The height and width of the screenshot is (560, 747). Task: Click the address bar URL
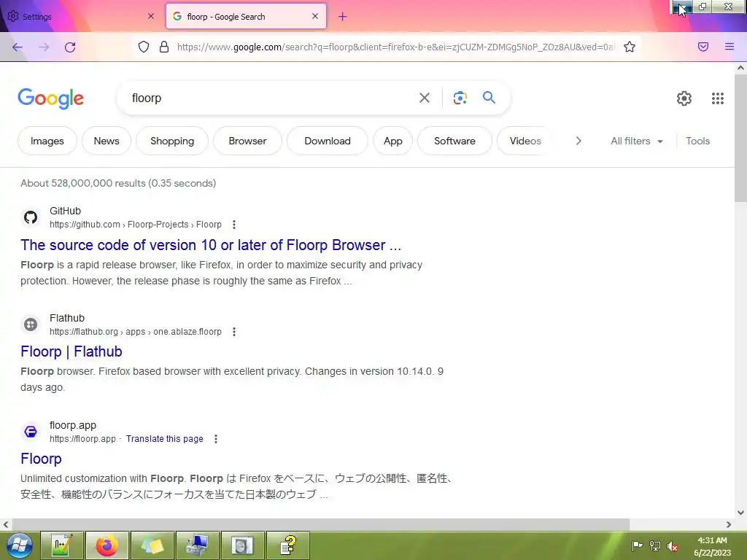pos(396,47)
